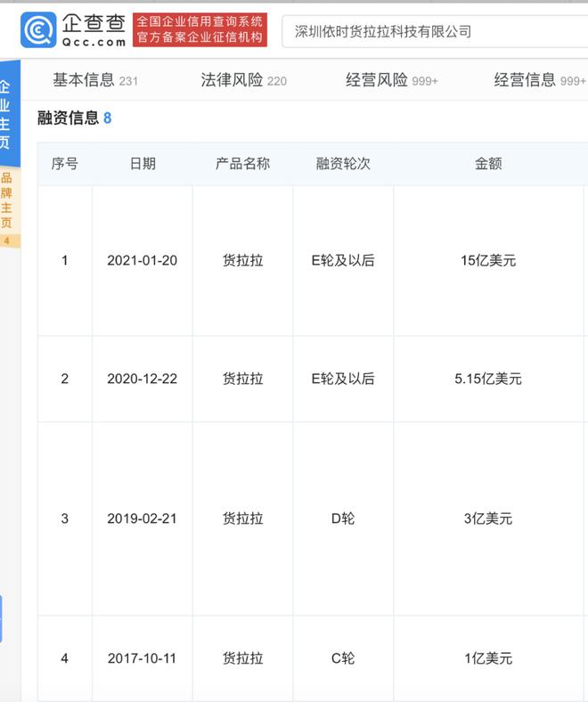Open 货拉拉 product in the 2020-12-22 row
The image size is (588, 702).
tap(242, 379)
